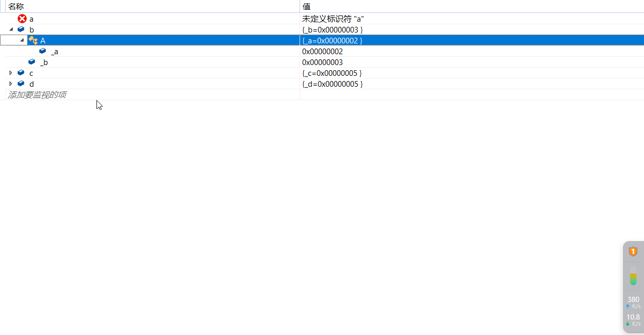This screenshot has height=335, width=644.
Task: Click the 值 column header
Action: click(472, 6)
